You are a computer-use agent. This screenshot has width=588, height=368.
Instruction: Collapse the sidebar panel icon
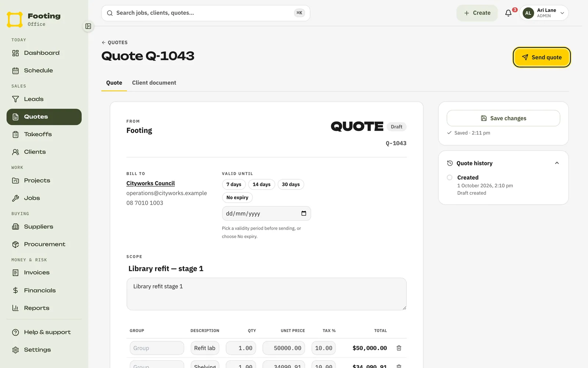[x=88, y=26]
